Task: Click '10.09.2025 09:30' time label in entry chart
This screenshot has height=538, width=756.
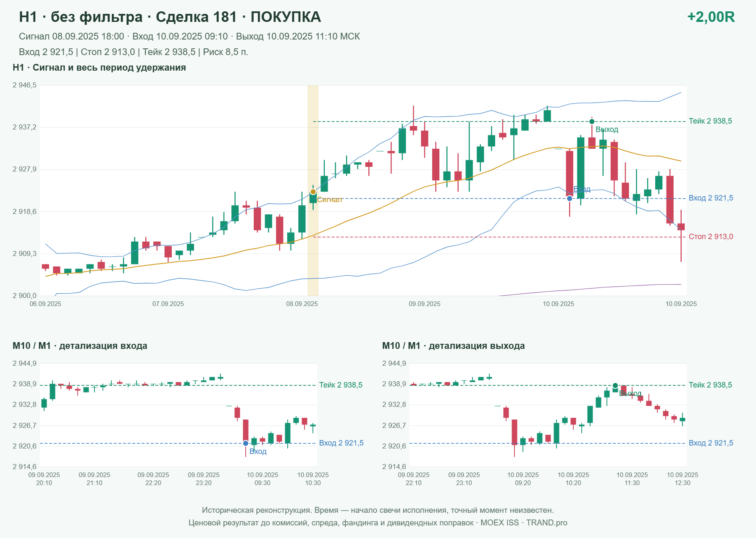Action: (x=262, y=479)
